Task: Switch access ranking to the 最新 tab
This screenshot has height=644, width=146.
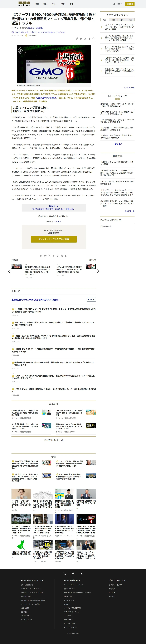Action: click(x=105, y=20)
